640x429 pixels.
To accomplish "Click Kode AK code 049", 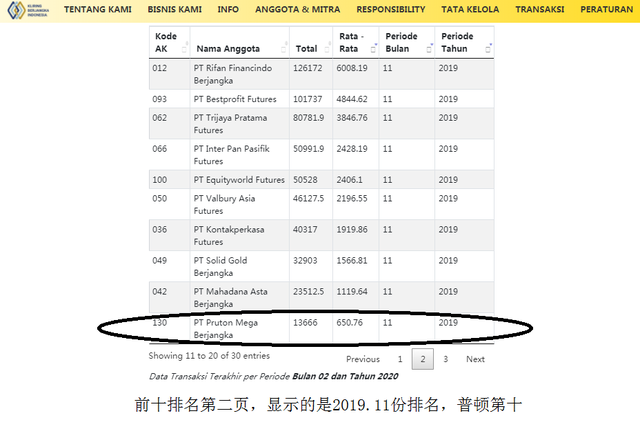I will click(160, 261).
